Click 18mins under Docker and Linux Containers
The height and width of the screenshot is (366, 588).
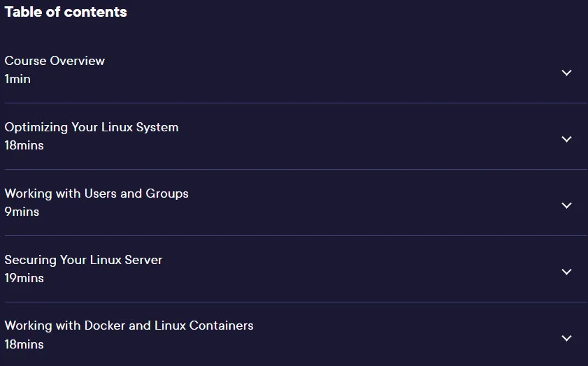tap(24, 344)
